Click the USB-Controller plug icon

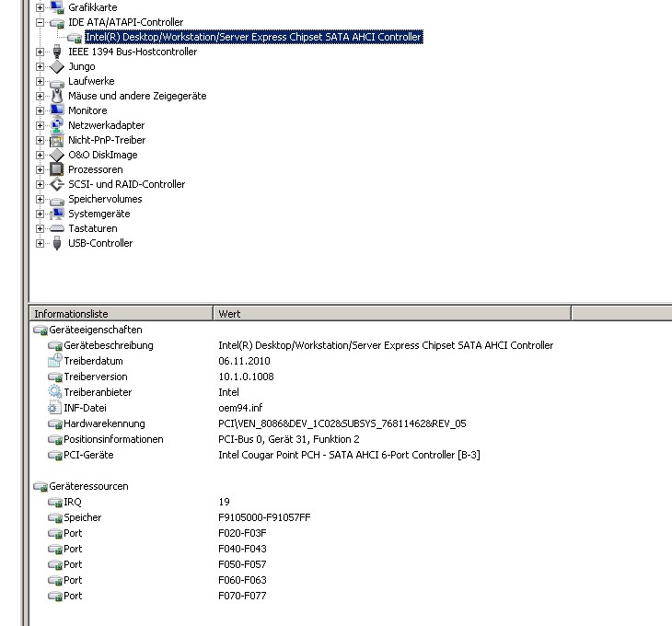point(57,243)
